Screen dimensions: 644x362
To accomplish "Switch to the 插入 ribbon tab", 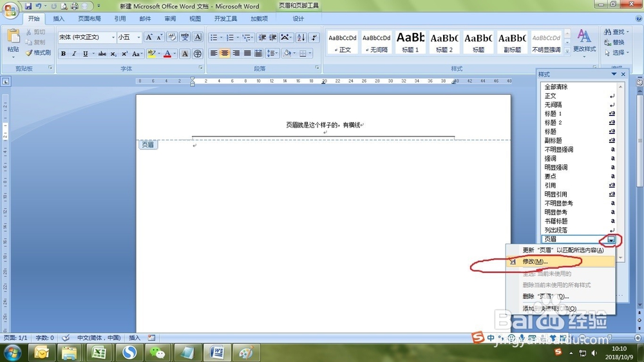I will 59,19.
